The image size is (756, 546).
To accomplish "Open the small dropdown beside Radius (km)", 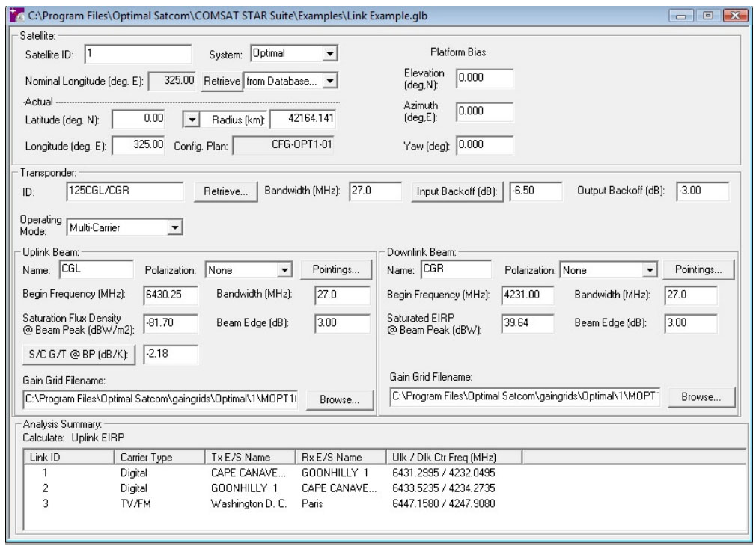I will pyautogui.click(x=192, y=120).
